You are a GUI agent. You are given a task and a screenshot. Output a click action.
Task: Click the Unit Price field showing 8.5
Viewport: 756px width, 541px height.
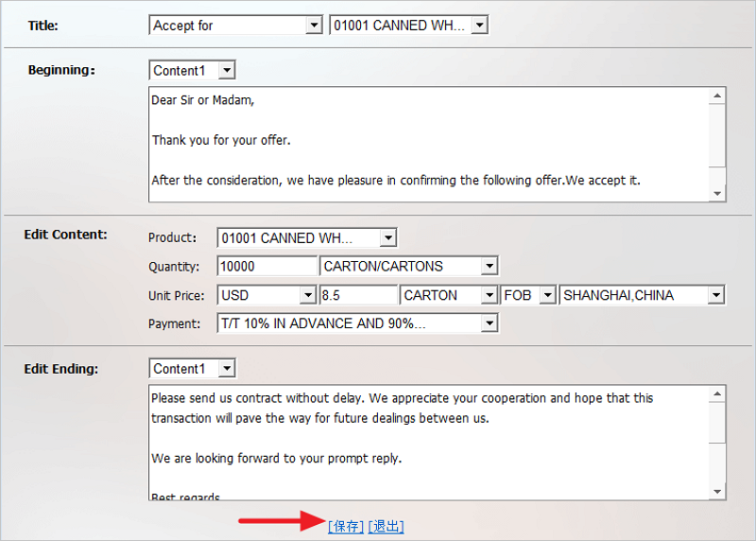pos(359,295)
